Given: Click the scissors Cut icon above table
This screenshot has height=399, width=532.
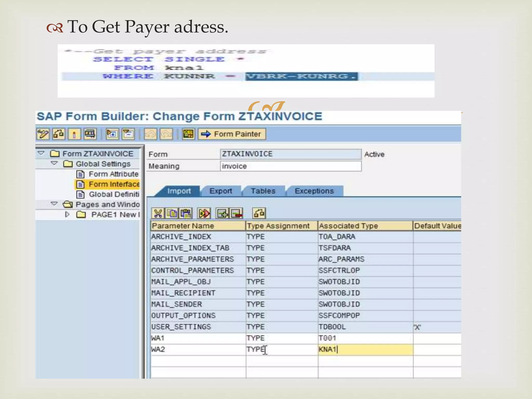Looking at the screenshot, I should tap(158, 214).
